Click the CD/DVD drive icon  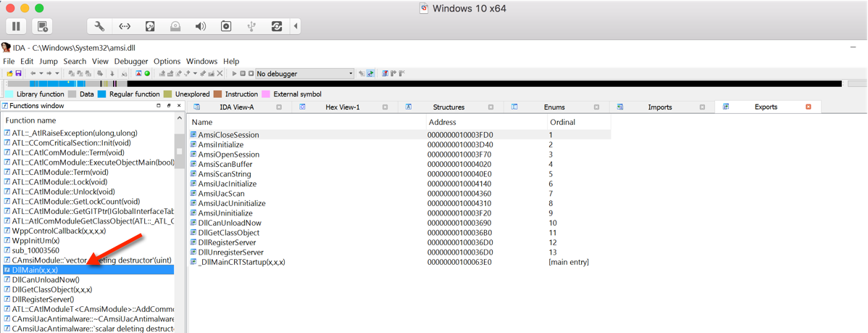[175, 26]
